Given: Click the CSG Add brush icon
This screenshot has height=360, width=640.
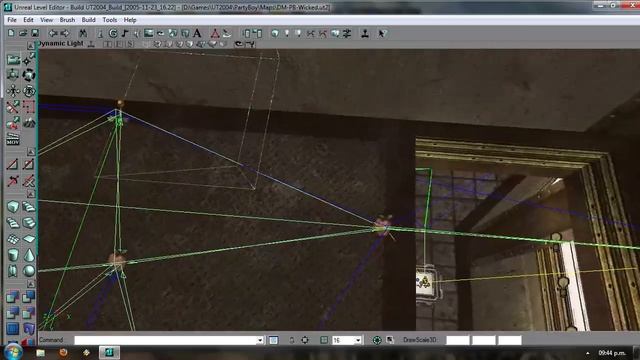Looking at the screenshot, I should click(x=13, y=296).
